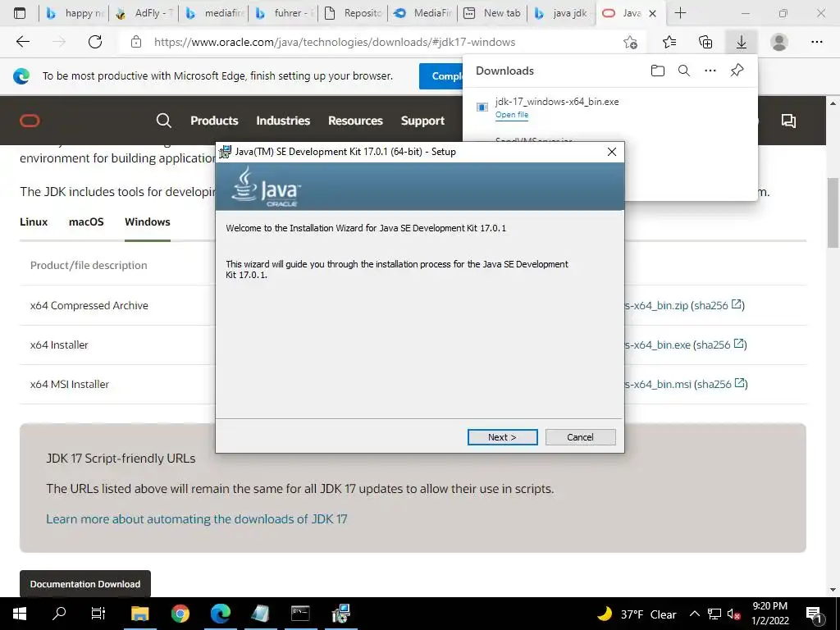The width and height of the screenshot is (840, 630).
Task: Open Learn more about automating JDK 17 downloads
Action: (x=197, y=519)
